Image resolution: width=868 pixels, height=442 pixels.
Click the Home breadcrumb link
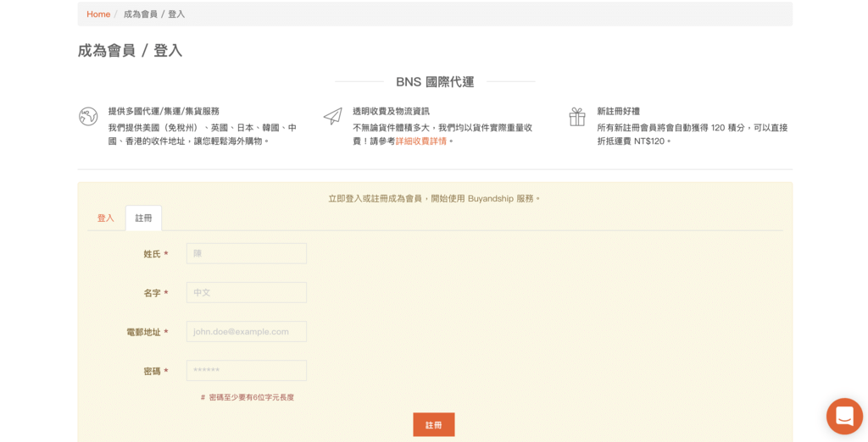(x=98, y=14)
